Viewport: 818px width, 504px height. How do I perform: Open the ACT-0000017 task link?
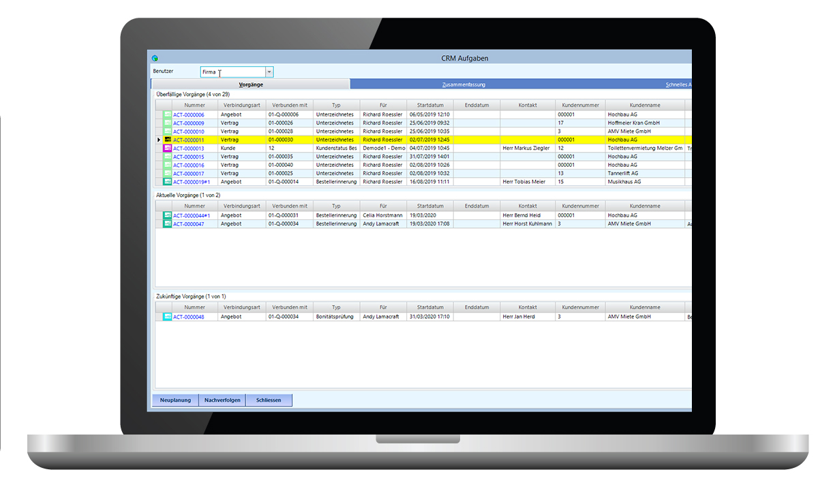[188, 174]
